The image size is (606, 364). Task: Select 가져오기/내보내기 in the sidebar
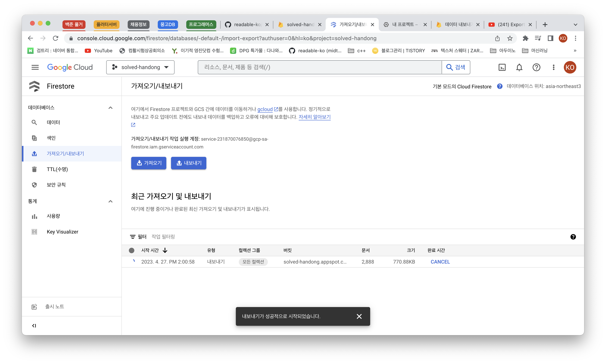click(x=72, y=154)
